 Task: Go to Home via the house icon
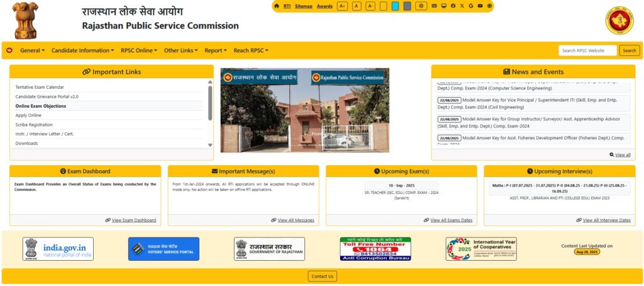277,6
